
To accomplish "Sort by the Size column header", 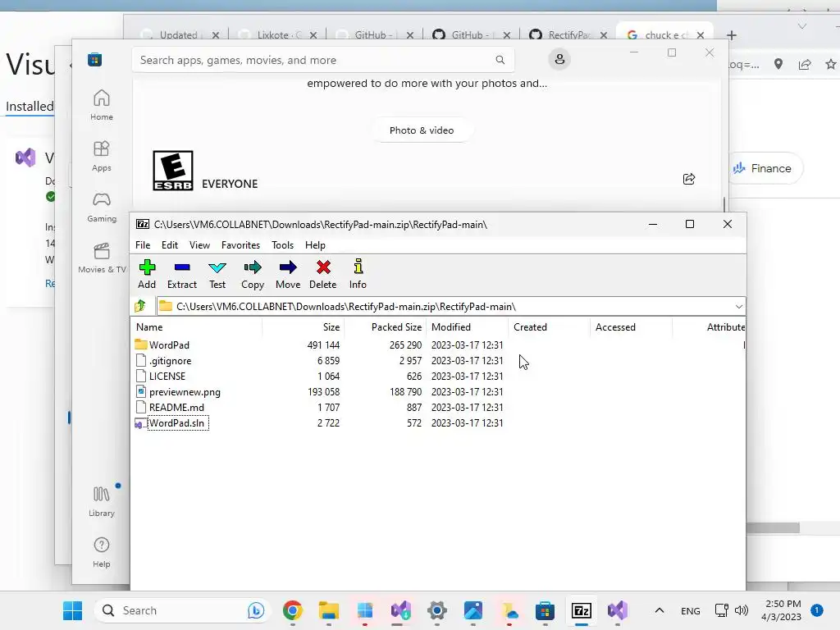I will click(304, 326).
